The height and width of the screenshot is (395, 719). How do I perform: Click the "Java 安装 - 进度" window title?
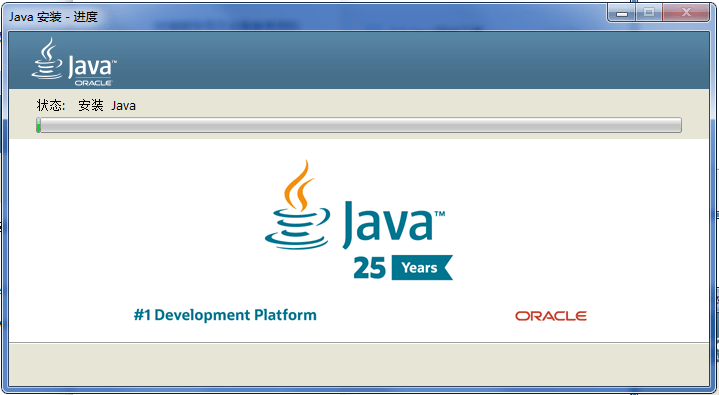(x=53, y=17)
